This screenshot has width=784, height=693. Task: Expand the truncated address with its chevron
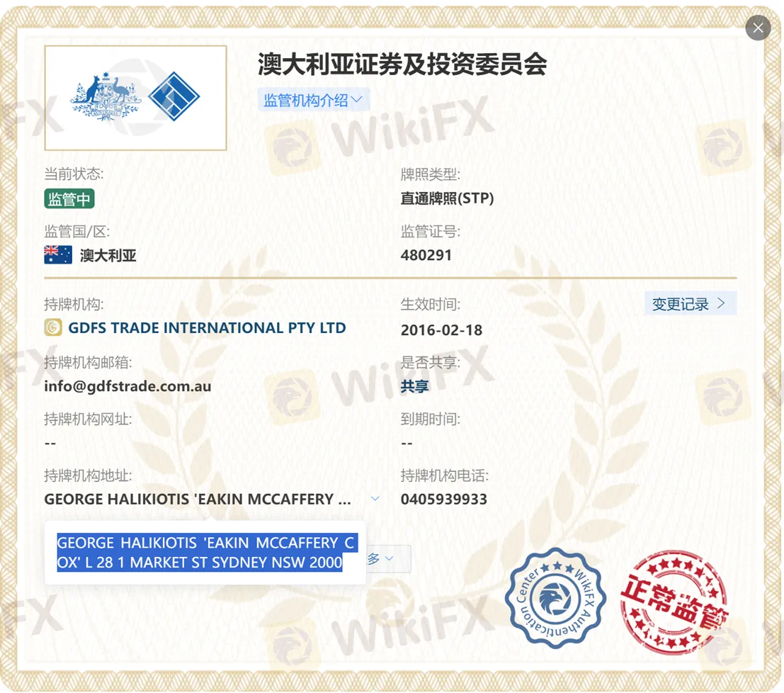375,499
